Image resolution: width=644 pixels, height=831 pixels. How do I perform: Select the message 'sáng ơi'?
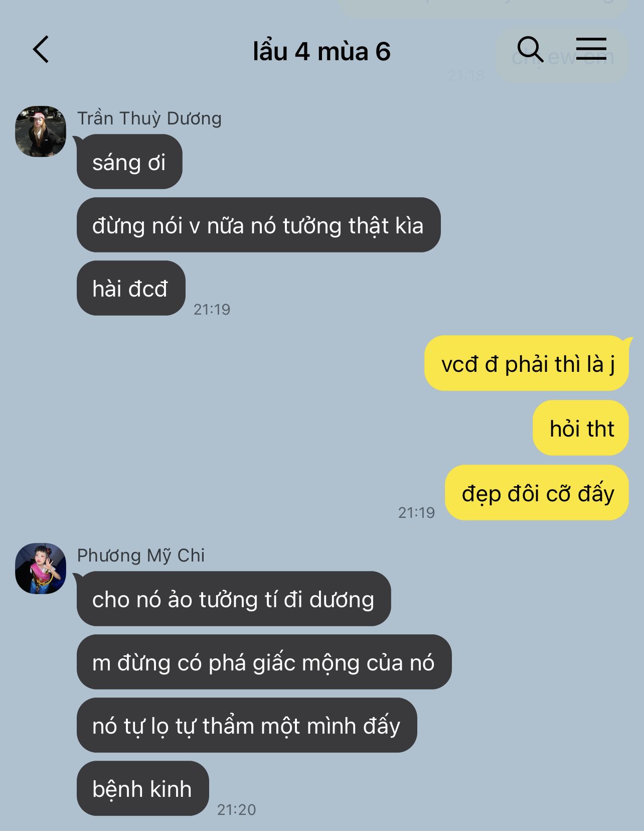point(129,162)
